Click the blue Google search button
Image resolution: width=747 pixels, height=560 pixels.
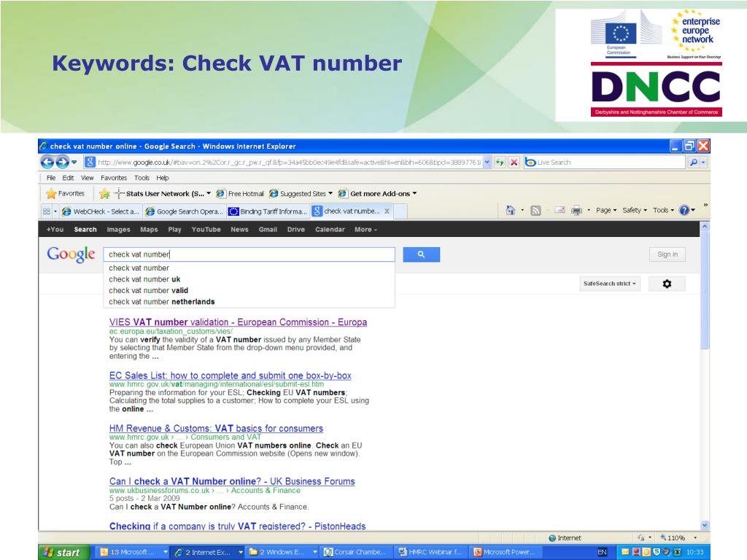coord(421,254)
